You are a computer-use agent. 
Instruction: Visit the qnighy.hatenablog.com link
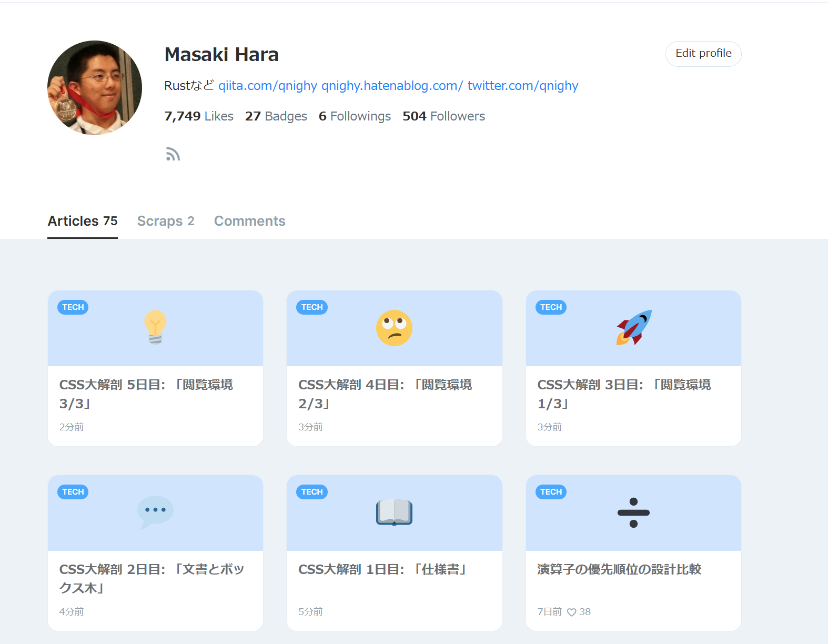[x=392, y=86]
